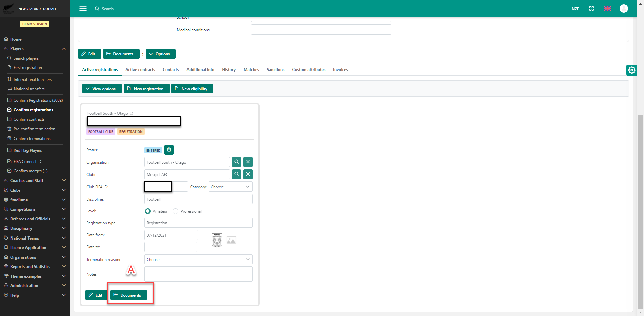The width and height of the screenshot is (644, 316).
Task: Select the Professional level radio button
Action: [x=175, y=211]
